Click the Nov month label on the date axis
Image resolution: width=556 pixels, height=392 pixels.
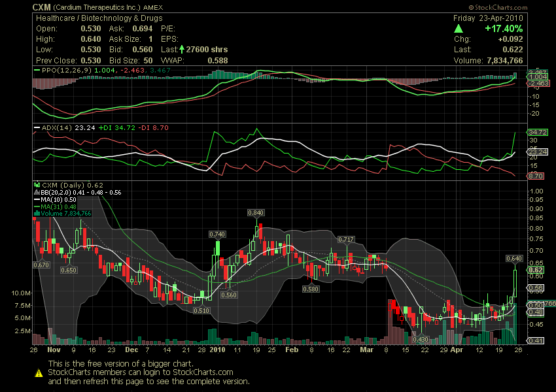[x=54, y=350]
